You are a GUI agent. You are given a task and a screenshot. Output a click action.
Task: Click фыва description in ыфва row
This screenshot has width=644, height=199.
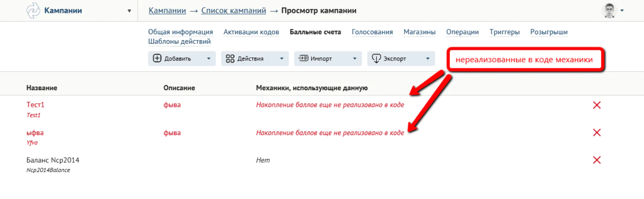[x=172, y=133]
